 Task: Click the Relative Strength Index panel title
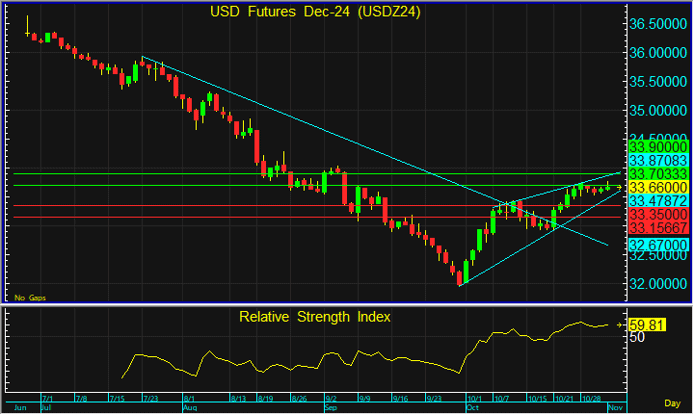(315, 317)
